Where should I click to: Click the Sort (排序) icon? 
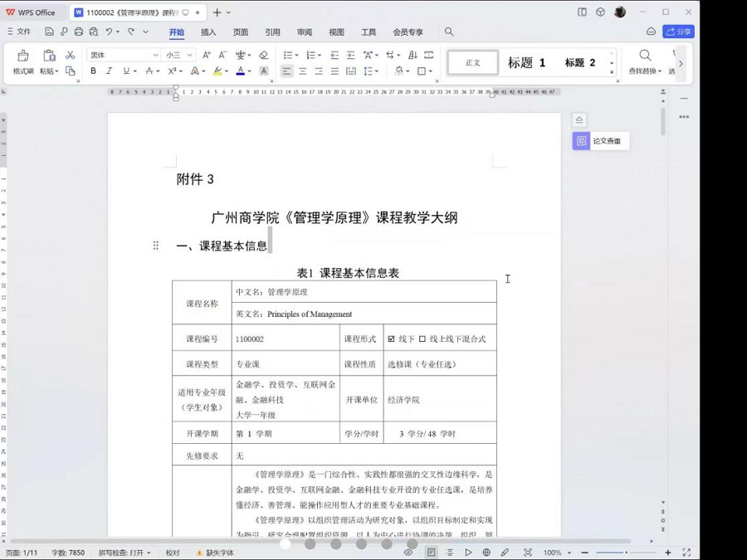(413, 55)
